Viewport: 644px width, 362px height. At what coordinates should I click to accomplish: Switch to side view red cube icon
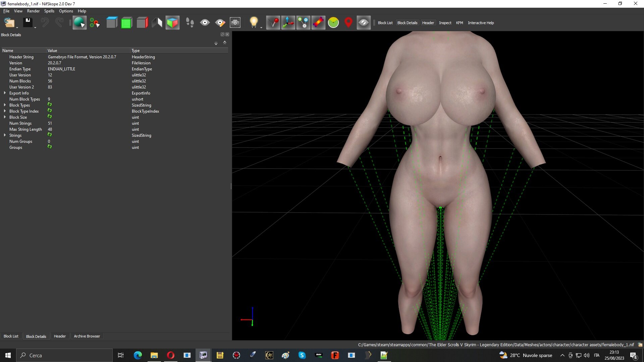pyautogui.click(x=142, y=23)
